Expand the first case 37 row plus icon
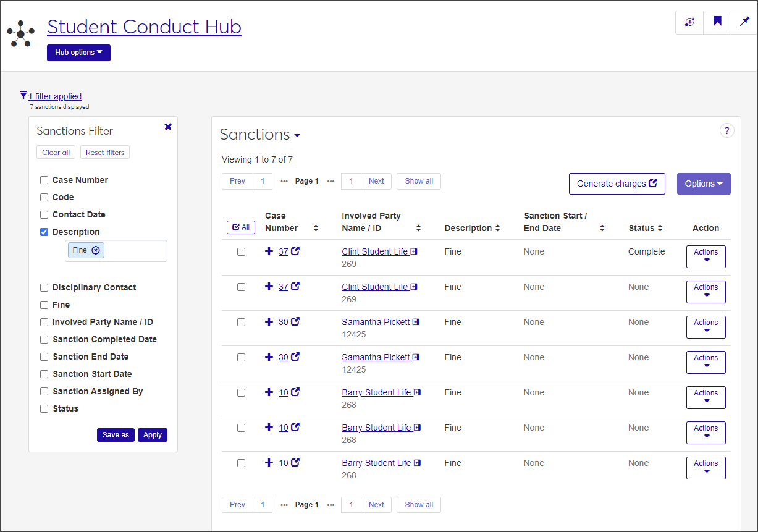This screenshot has width=758, height=532. 269,251
